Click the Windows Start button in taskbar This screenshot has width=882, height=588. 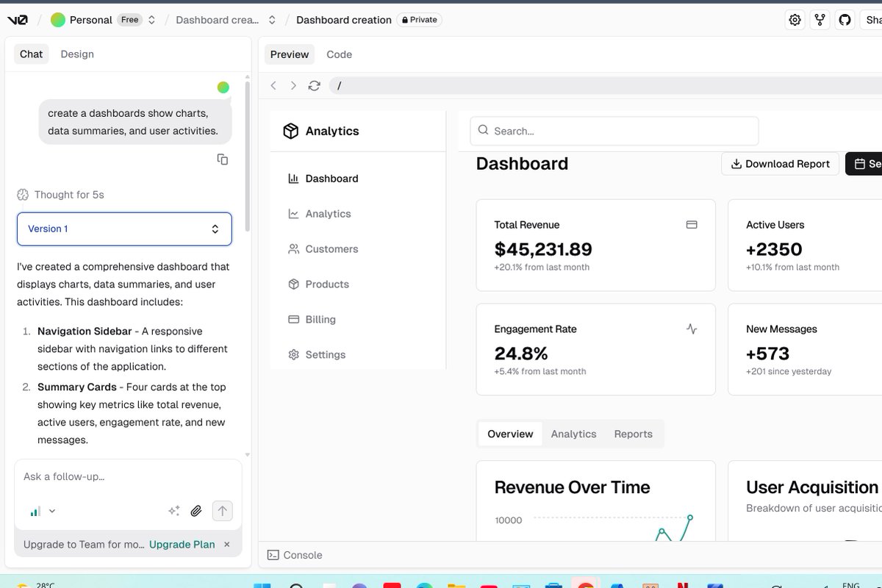[262, 586]
